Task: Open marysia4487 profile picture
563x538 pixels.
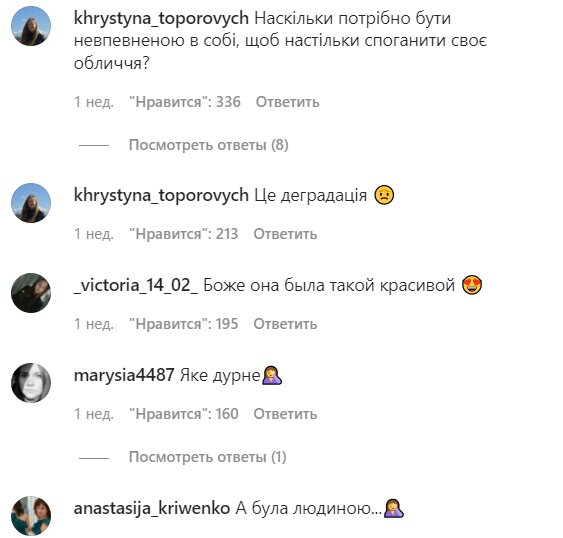Action: (31, 383)
